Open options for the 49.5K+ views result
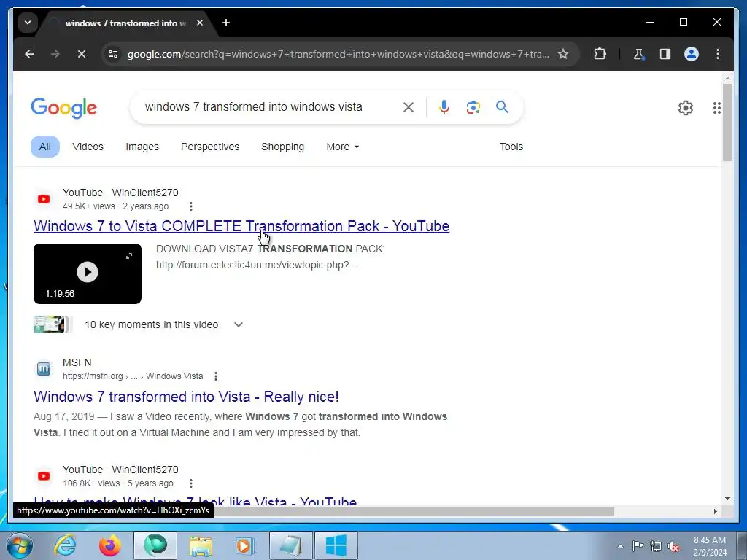The height and width of the screenshot is (560, 747). pyautogui.click(x=191, y=206)
